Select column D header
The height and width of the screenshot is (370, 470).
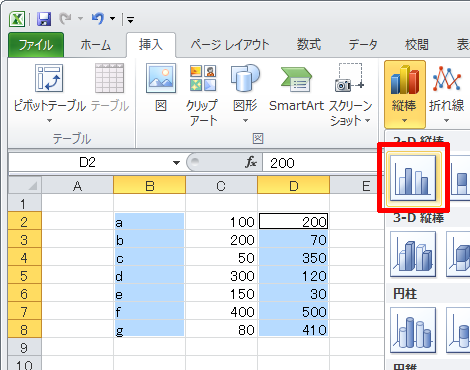click(293, 185)
